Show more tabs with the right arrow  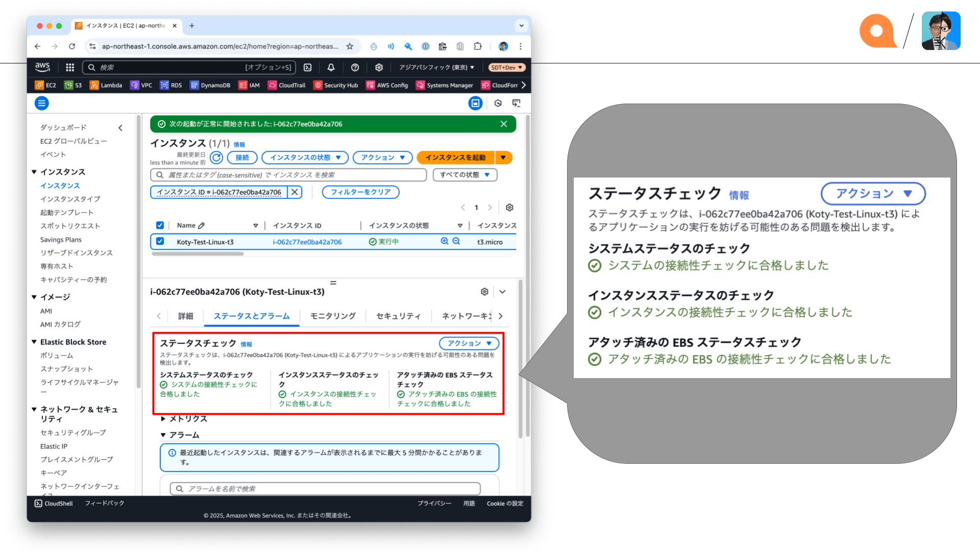(500, 316)
